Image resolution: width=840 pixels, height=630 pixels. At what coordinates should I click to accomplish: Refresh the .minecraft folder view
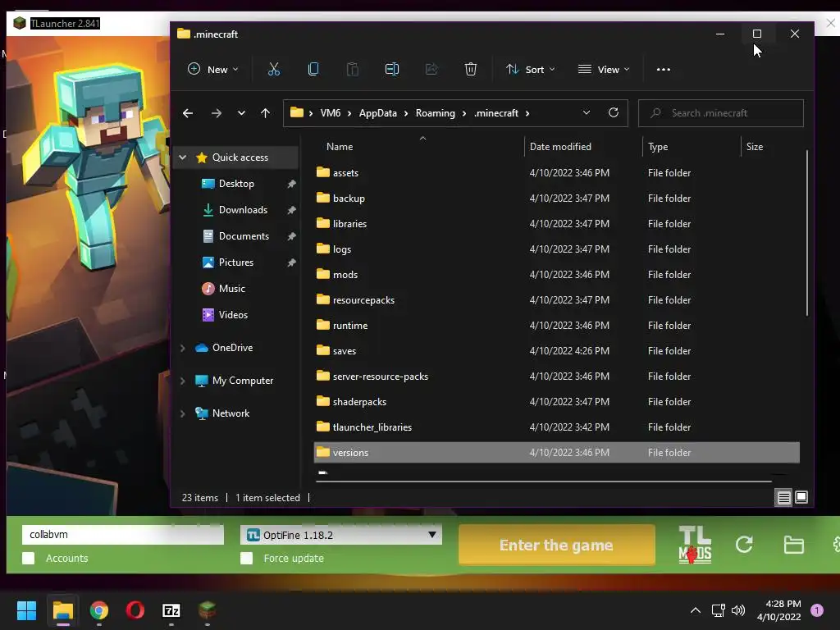coord(614,112)
